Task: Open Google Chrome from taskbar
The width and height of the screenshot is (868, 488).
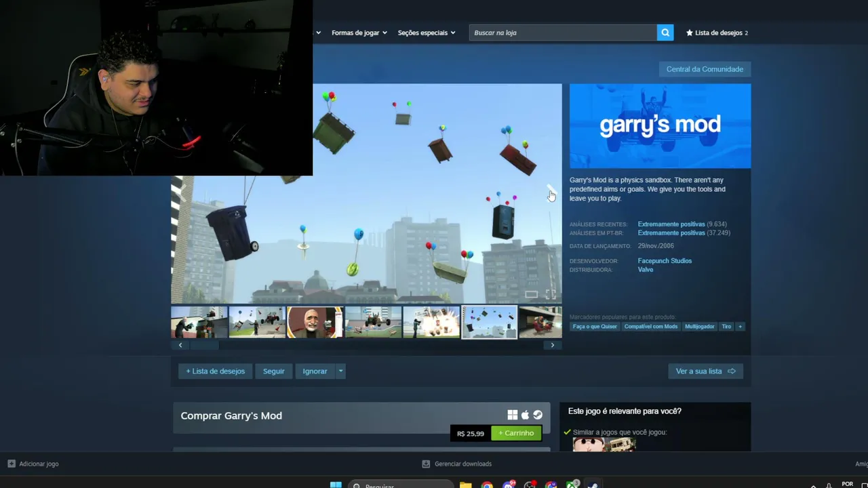Action: pos(487,485)
